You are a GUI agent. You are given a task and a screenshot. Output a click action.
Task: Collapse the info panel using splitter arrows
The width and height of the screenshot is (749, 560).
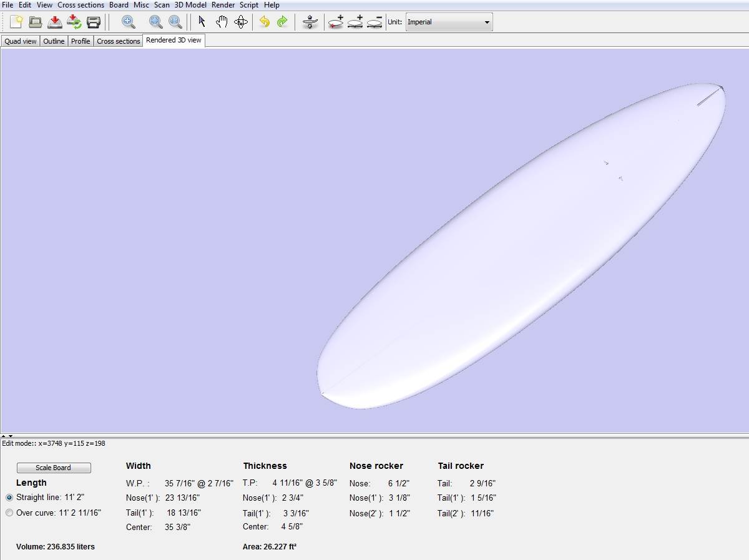(10, 436)
